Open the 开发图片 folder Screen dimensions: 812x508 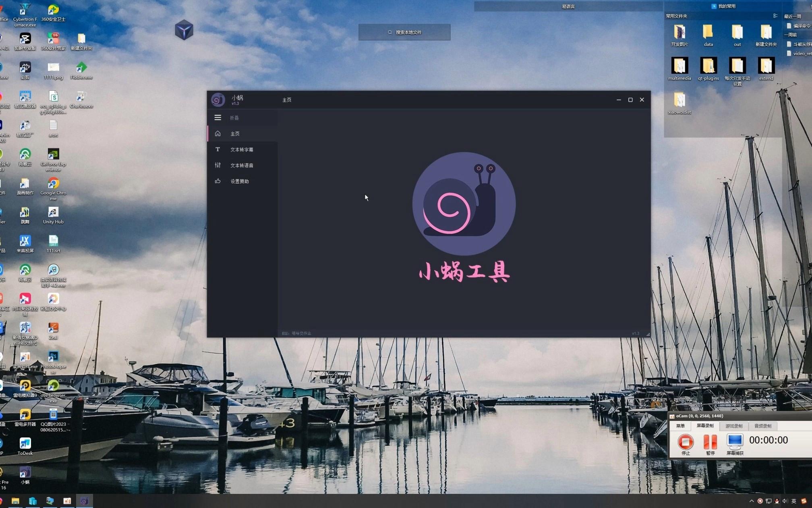[x=679, y=36]
